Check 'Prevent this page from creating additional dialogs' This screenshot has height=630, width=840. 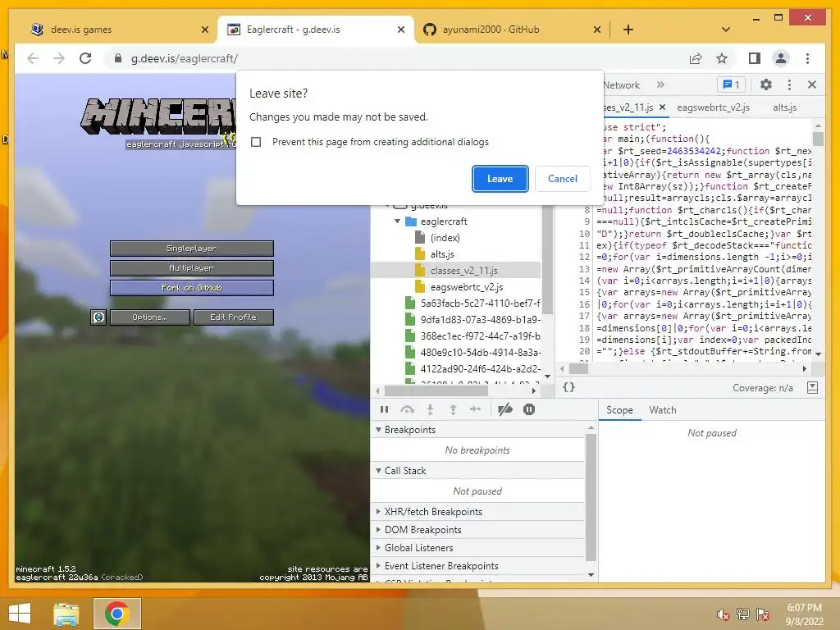tap(256, 142)
